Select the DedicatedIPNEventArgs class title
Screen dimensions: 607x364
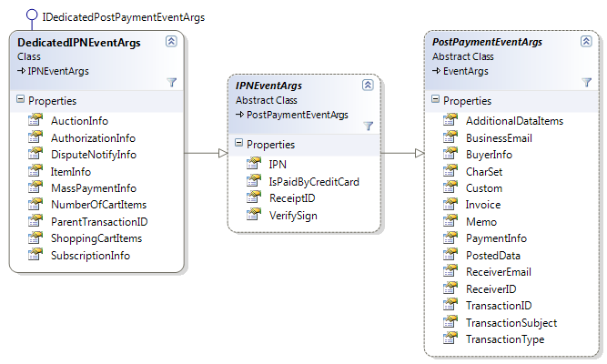coord(79,43)
